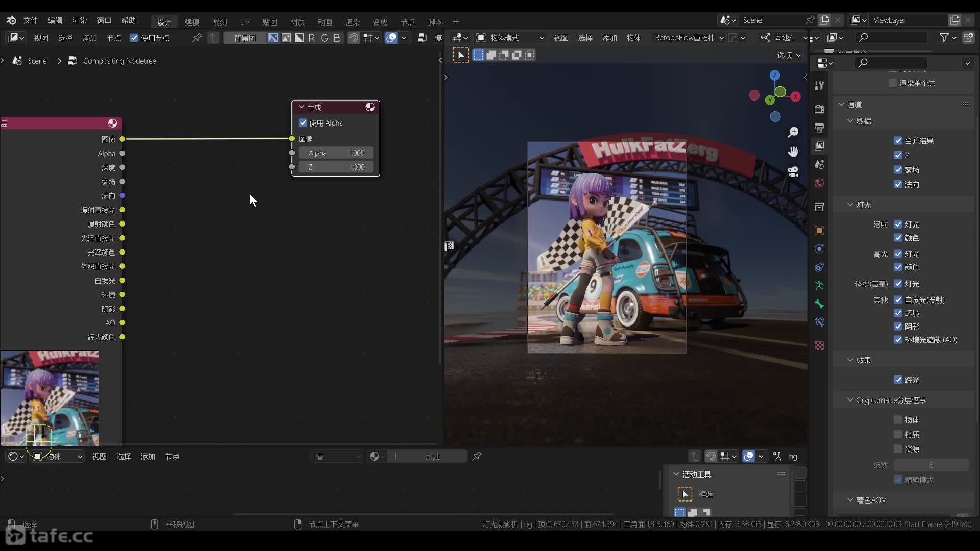Open the Object Constraints properties tab
980x551 pixels.
(x=819, y=267)
